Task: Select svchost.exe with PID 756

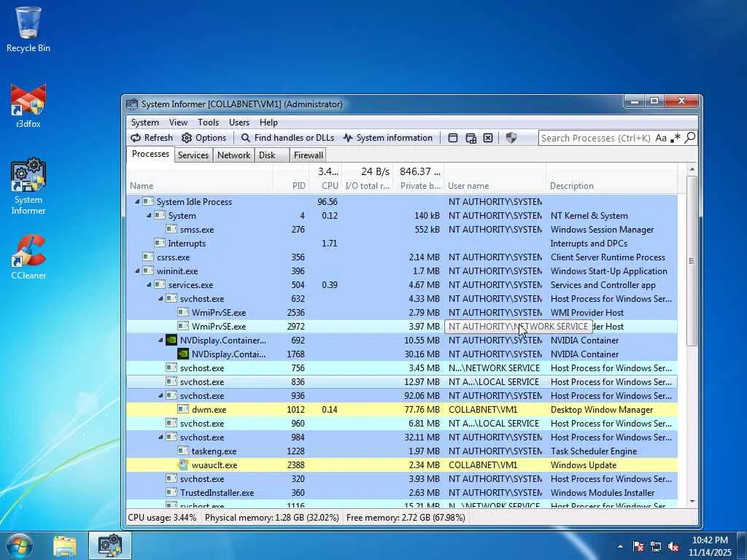Action: (402, 367)
